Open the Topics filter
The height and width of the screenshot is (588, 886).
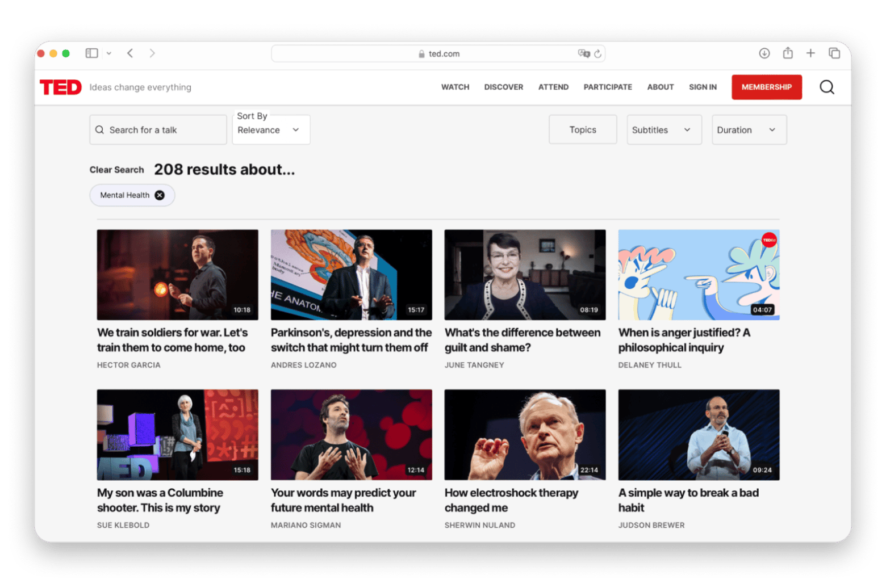[x=582, y=130]
